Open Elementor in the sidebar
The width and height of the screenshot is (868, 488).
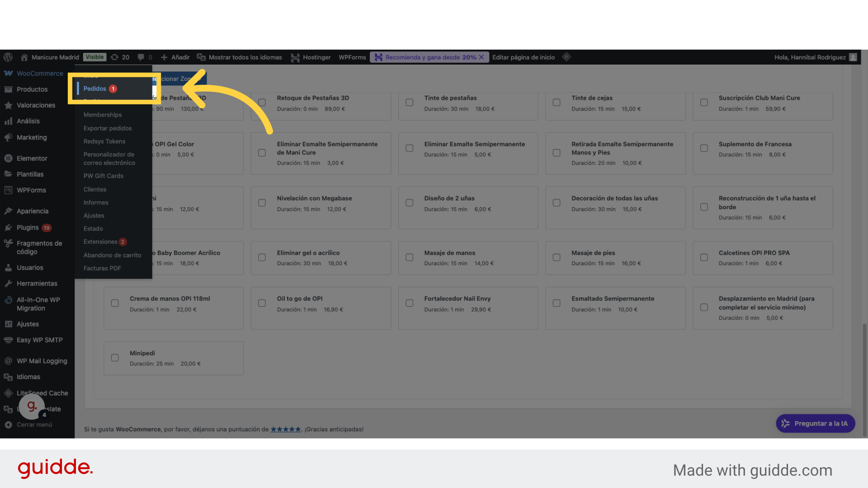click(32, 159)
